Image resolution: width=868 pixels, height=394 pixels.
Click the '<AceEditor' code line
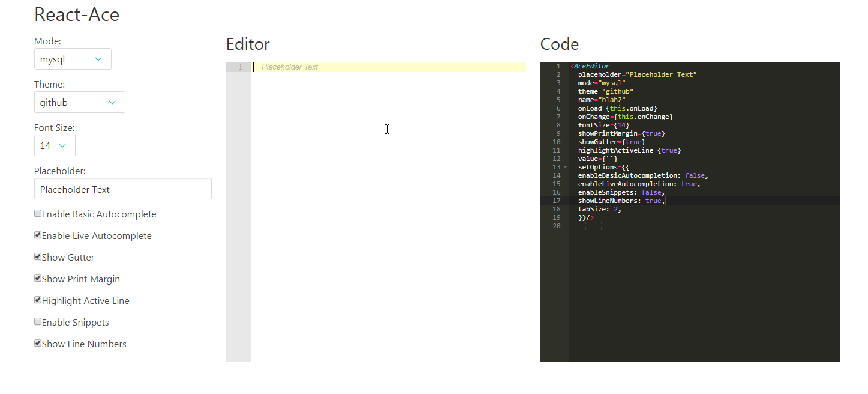pyautogui.click(x=590, y=66)
